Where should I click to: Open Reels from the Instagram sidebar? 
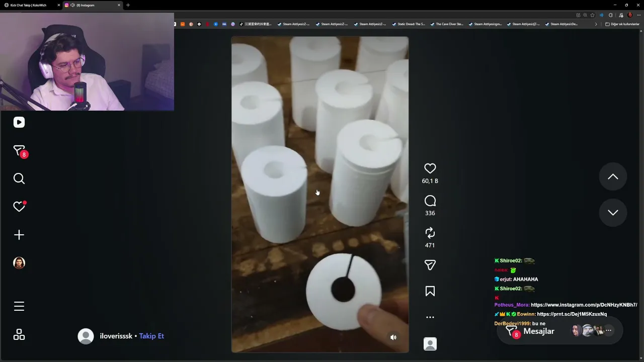(19, 122)
